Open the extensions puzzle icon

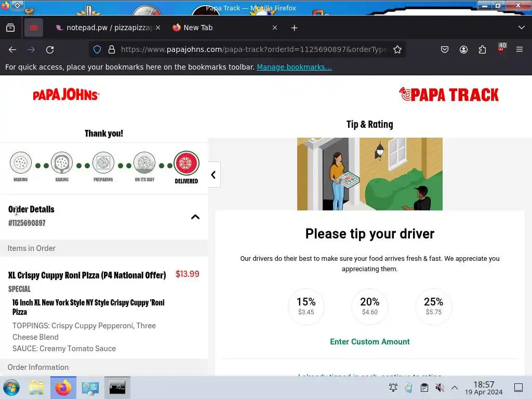[482, 49]
